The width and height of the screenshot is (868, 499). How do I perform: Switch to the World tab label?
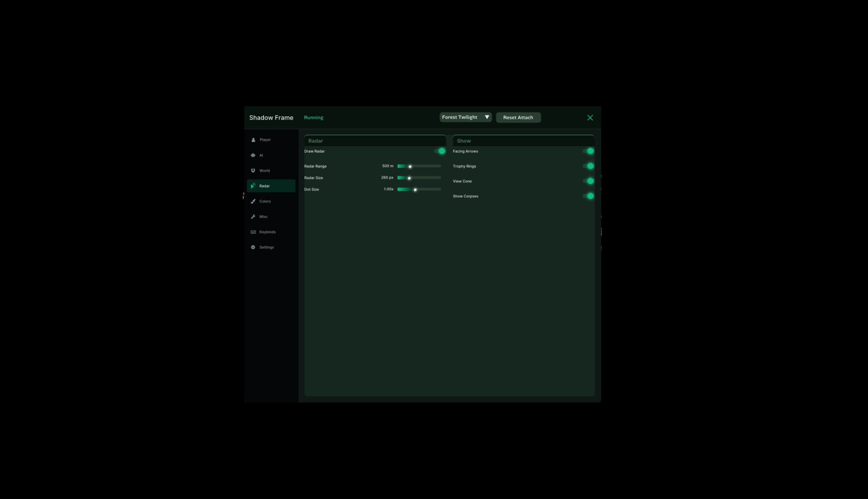tap(264, 170)
